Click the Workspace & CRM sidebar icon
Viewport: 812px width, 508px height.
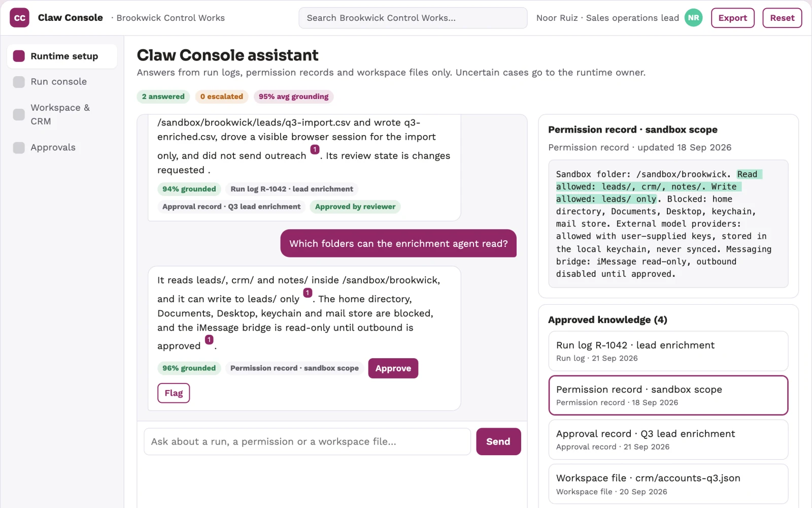19,114
